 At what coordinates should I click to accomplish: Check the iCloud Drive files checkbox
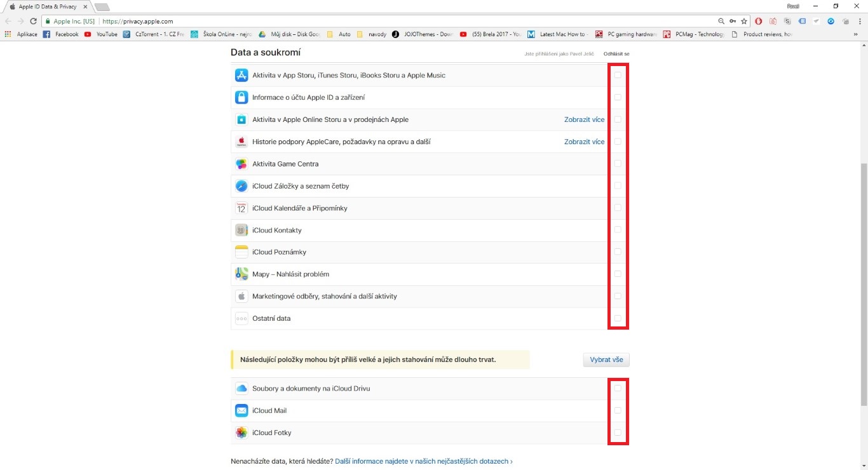618,388
